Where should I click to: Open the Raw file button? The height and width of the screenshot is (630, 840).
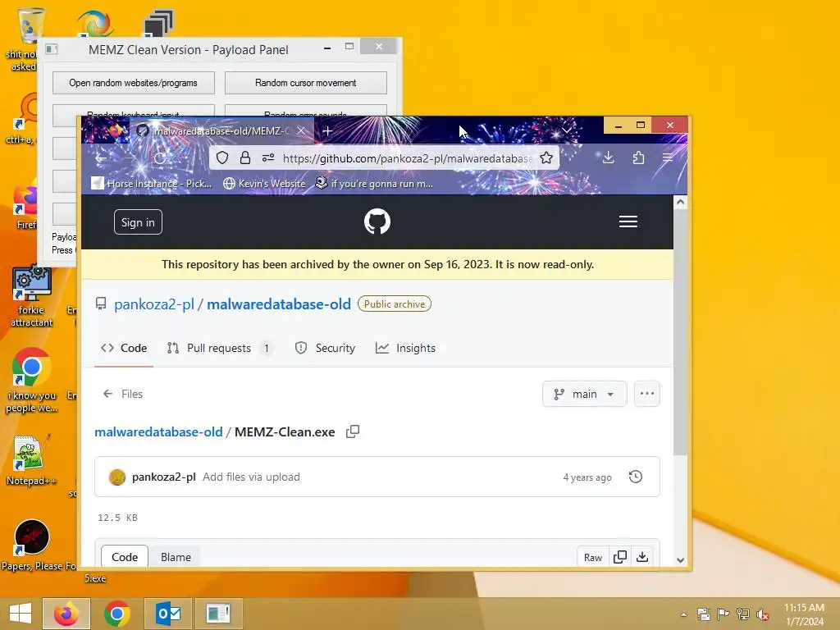point(593,557)
